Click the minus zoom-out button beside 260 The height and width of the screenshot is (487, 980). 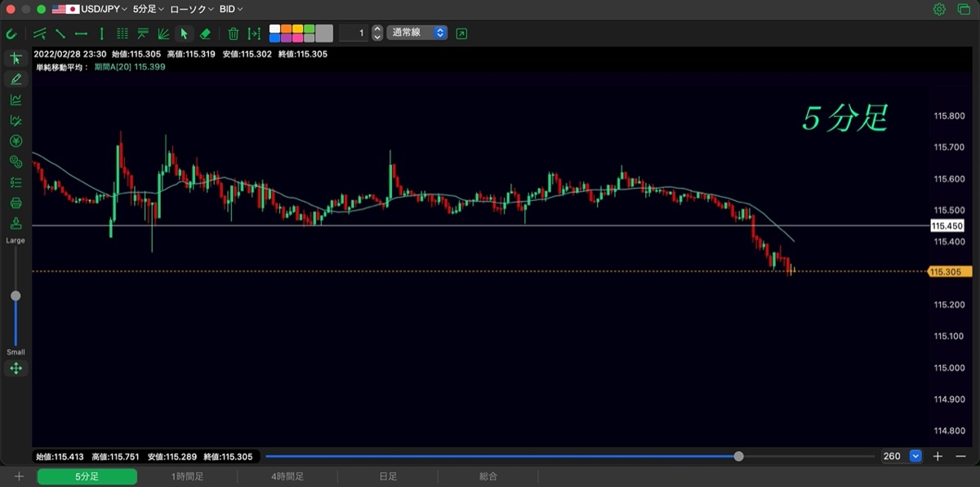[x=960, y=456]
